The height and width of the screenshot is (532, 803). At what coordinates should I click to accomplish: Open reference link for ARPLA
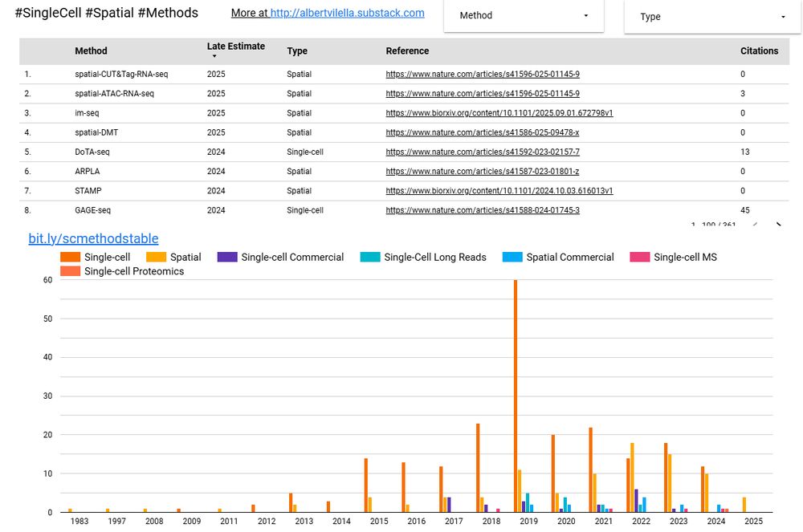(x=483, y=172)
